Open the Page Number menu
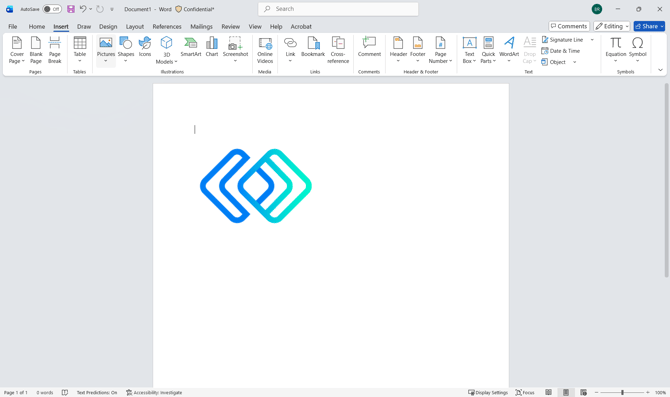 click(440, 50)
